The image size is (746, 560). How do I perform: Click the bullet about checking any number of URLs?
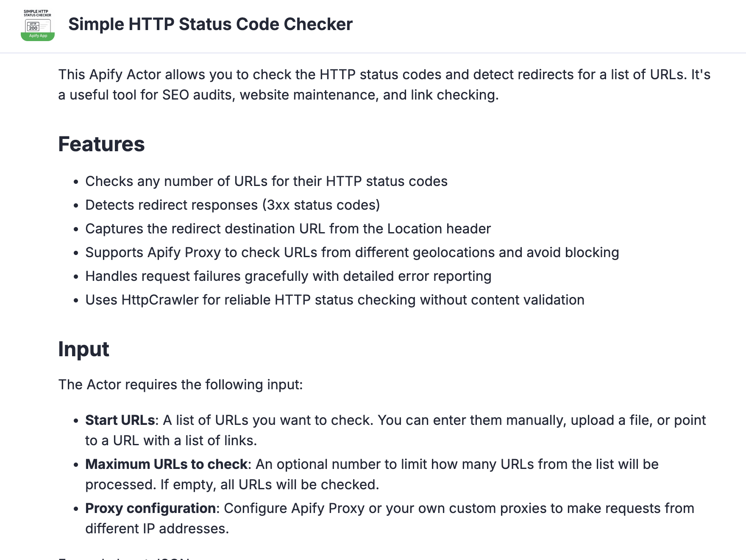tap(266, 181)
